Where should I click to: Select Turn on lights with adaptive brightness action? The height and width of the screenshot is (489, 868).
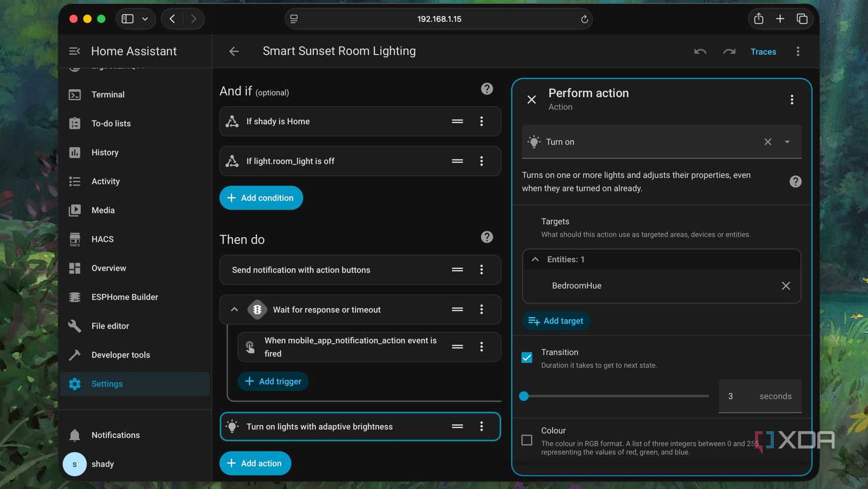[360, 426]
